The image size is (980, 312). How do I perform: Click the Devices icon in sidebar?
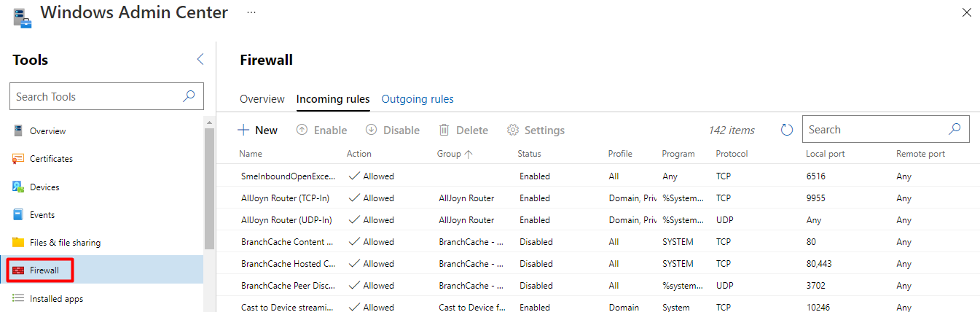pyautogui.click(x=18, y=187)
